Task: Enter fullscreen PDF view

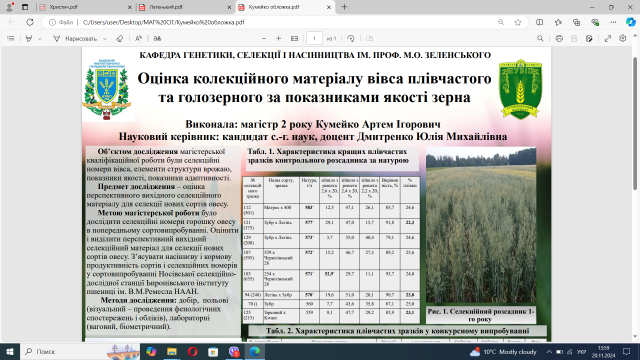Action: 608,38
